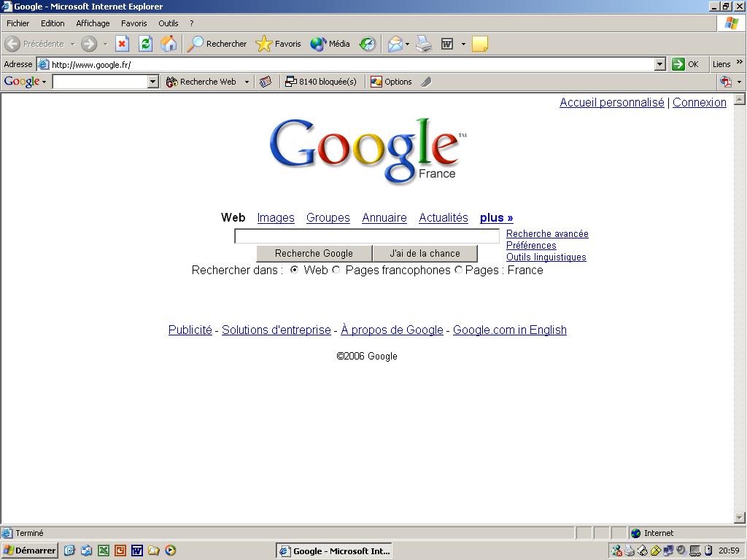The width and height of the screenshot is (747, 560).
Task: Open the Recherche avancée link
Action: tap(547, 234)
